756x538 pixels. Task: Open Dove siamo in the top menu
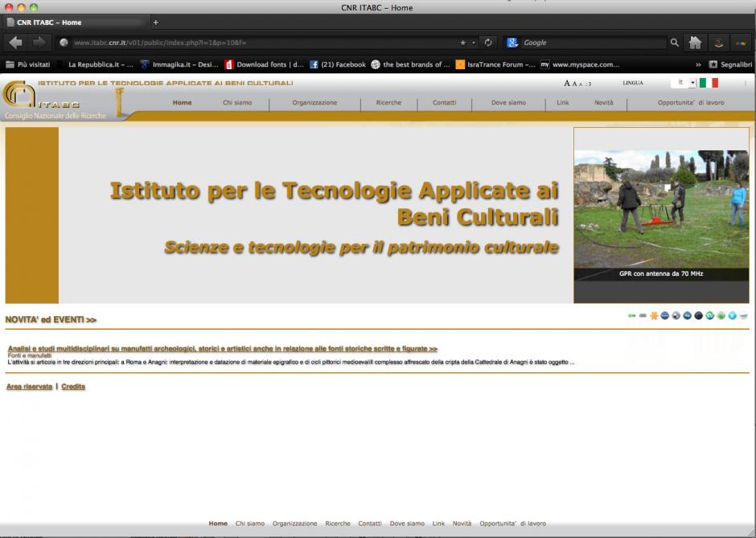(x=508, y=103)
